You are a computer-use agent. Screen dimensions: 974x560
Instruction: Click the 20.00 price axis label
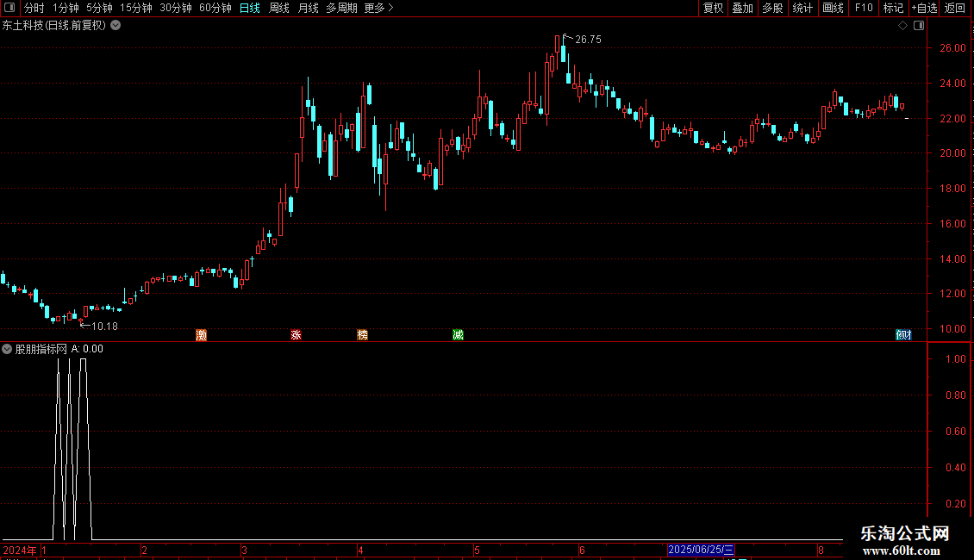(952, 153)
